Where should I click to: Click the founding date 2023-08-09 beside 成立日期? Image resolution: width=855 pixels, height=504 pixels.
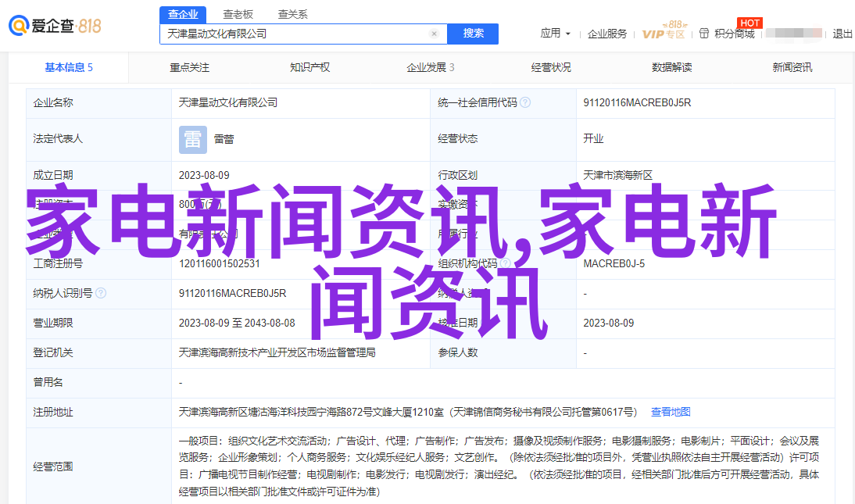[x=204, y=175]
